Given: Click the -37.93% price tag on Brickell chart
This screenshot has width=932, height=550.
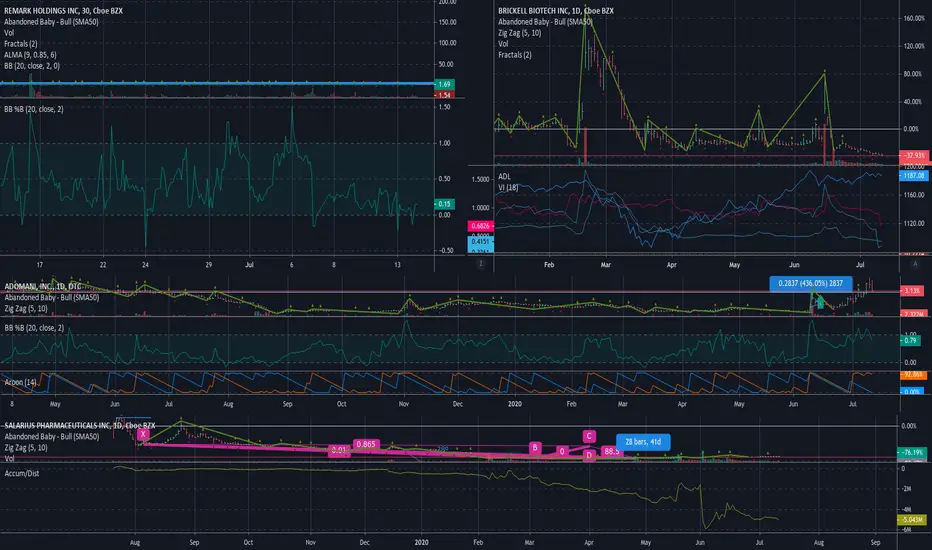Looking at the screenshot, I should [x=914, y=156].
